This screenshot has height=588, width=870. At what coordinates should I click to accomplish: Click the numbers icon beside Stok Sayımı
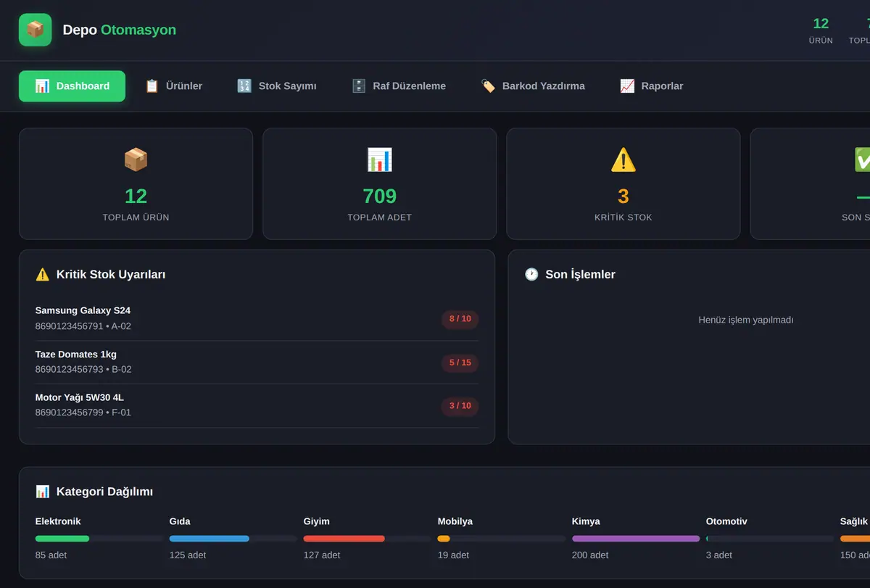[244, 86]
